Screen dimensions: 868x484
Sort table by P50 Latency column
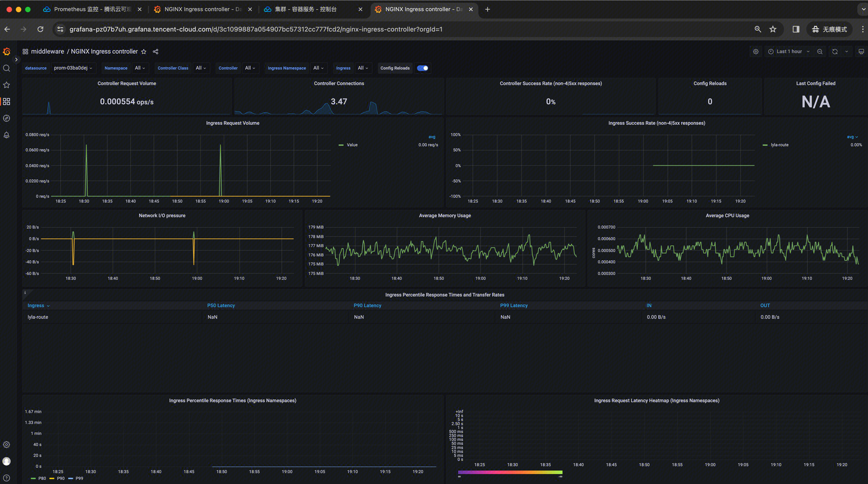click(x=221, y=305)
